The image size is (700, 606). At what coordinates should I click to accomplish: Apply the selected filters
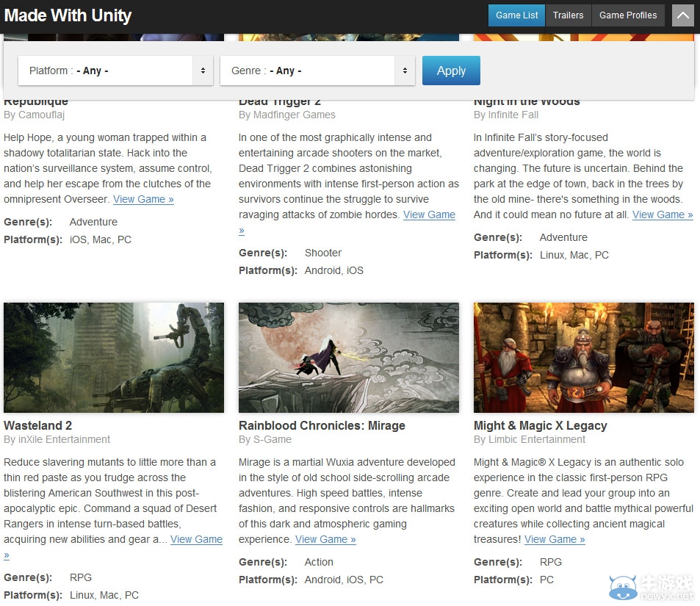click(x=451, y=71)
